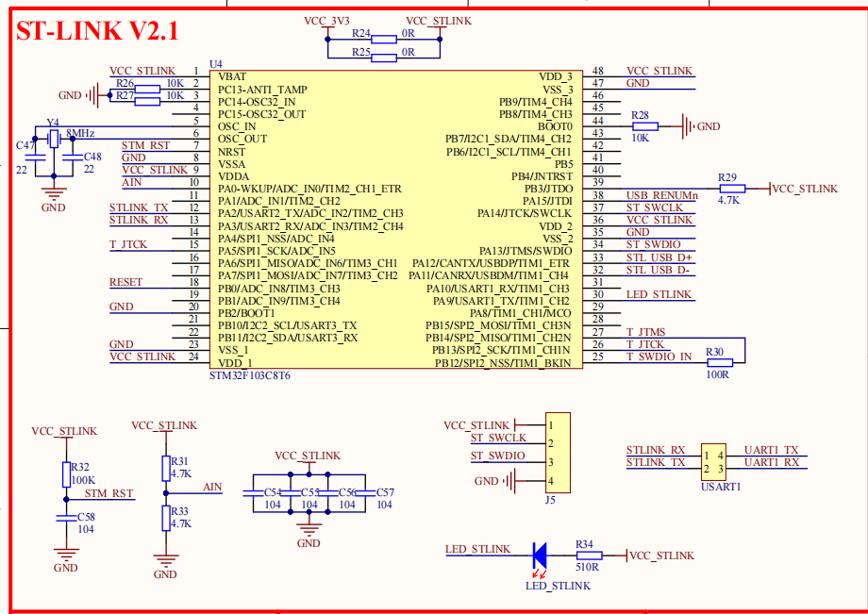Image resolution: width=868 pixels, height=614 pixels.
Task: Select the C47 capacitor symbol
Action: (36, 158)
